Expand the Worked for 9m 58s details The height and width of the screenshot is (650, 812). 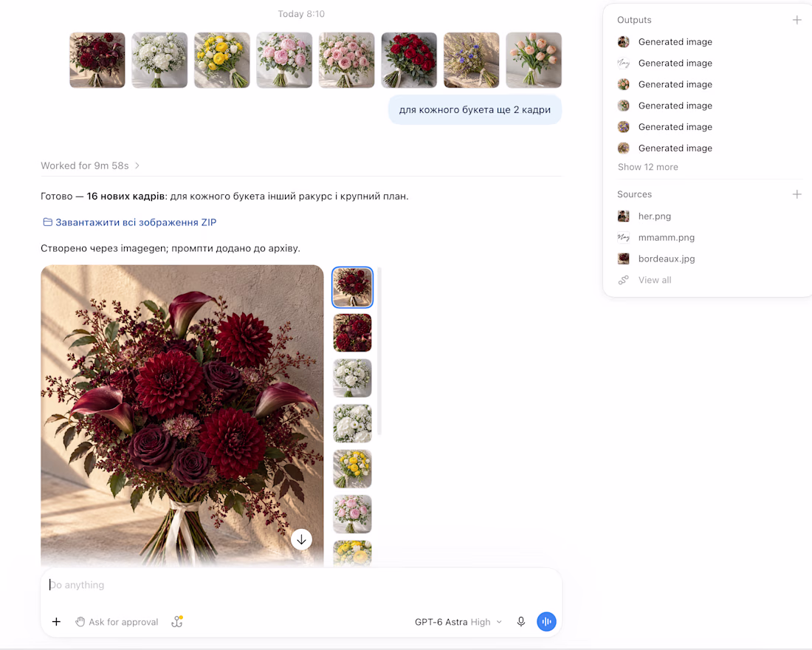90,166
